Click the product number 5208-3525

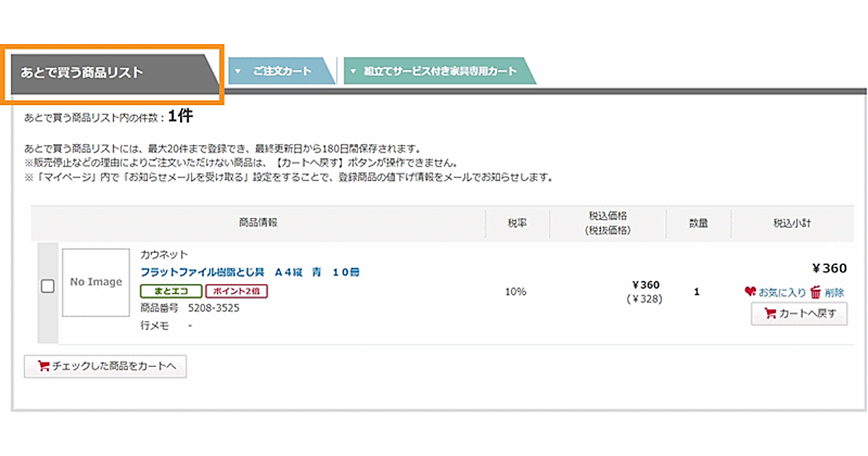pyautogui.click(x=213, y=308)
